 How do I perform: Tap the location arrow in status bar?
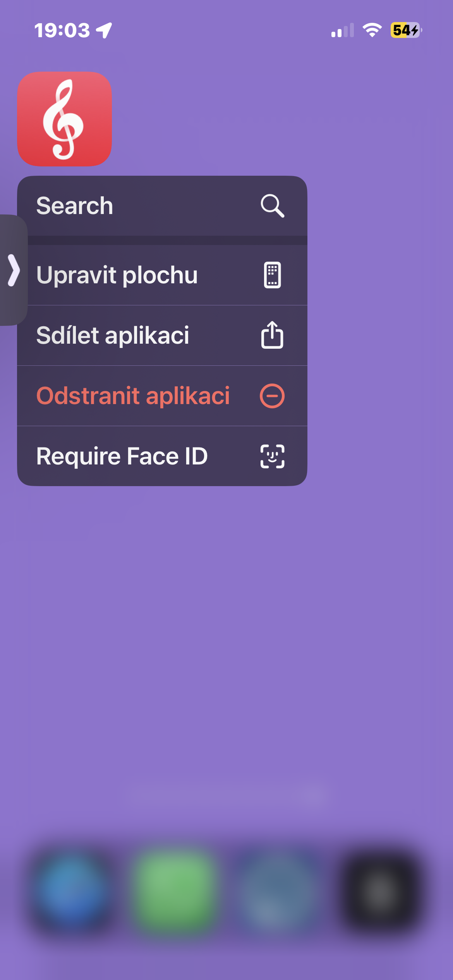(x=104, y=30)
